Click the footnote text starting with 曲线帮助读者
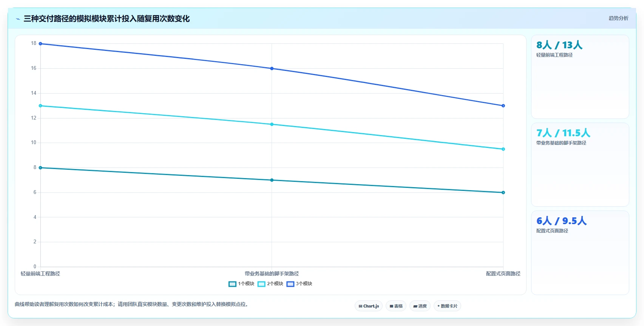 [132, 304]
